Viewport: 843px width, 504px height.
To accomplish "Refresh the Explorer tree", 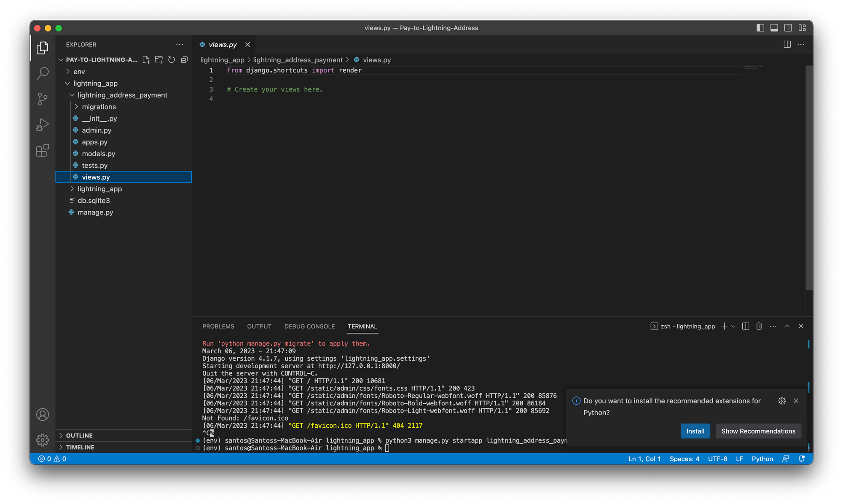I will pyautogui.click(x=172, y=60).
